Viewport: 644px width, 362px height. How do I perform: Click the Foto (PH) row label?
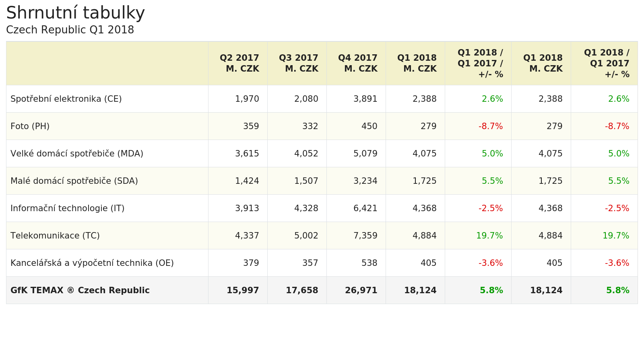(30, 126)
